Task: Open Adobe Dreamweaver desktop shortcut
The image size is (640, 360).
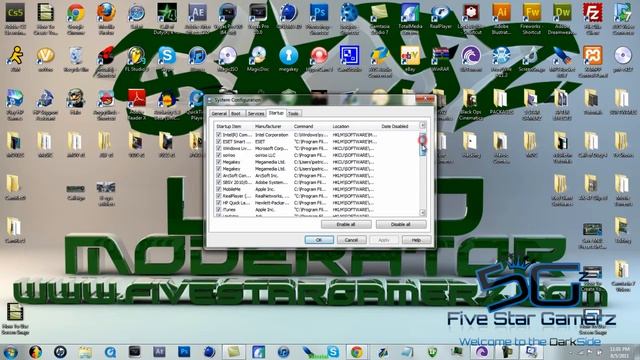Action: coord(562,17)
